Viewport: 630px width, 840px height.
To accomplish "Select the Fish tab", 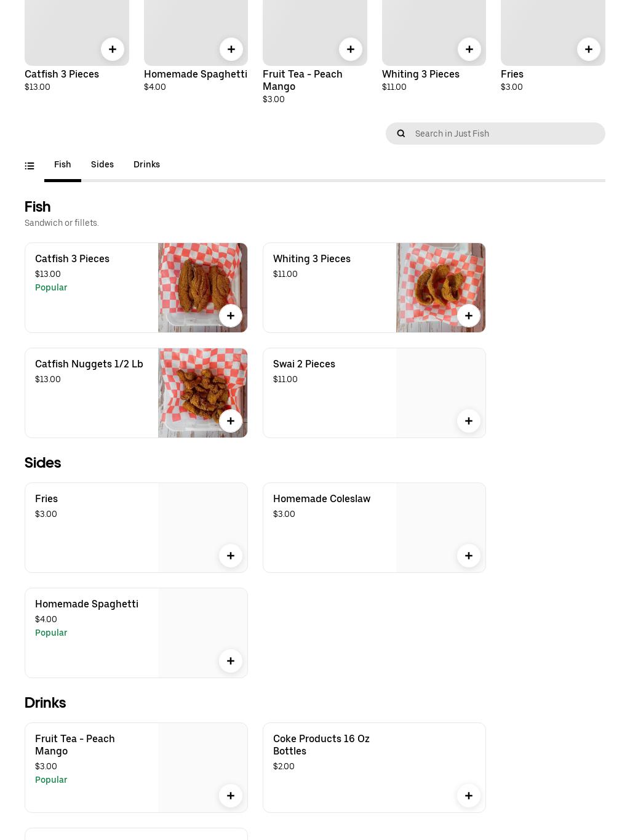I will point(62,164).
